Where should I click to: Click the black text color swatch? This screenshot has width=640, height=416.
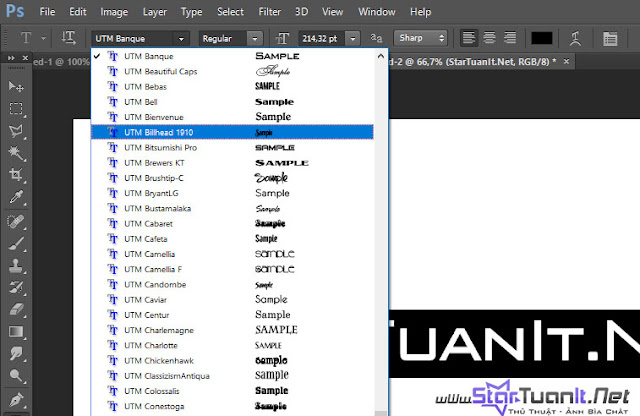click(x=542, y=38)
